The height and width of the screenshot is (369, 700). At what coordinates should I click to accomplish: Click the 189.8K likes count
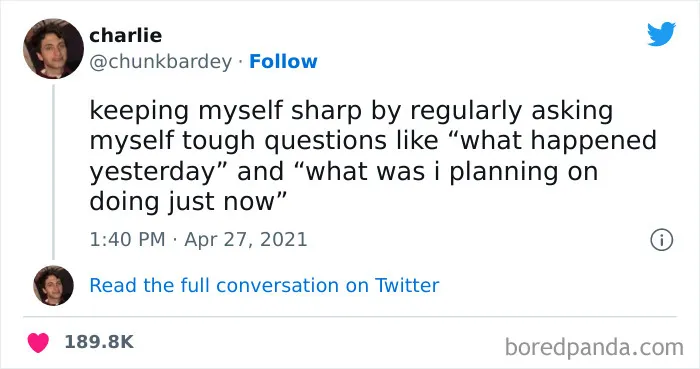point(99,342)
